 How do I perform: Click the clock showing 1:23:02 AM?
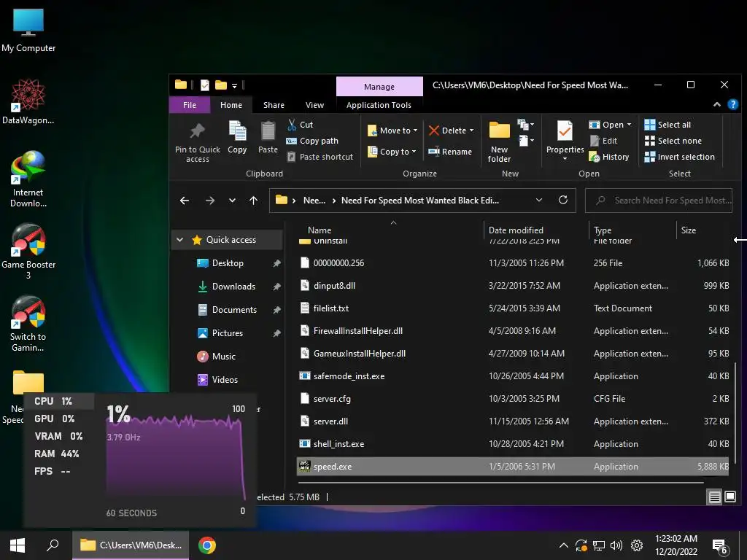pos(676,539)
